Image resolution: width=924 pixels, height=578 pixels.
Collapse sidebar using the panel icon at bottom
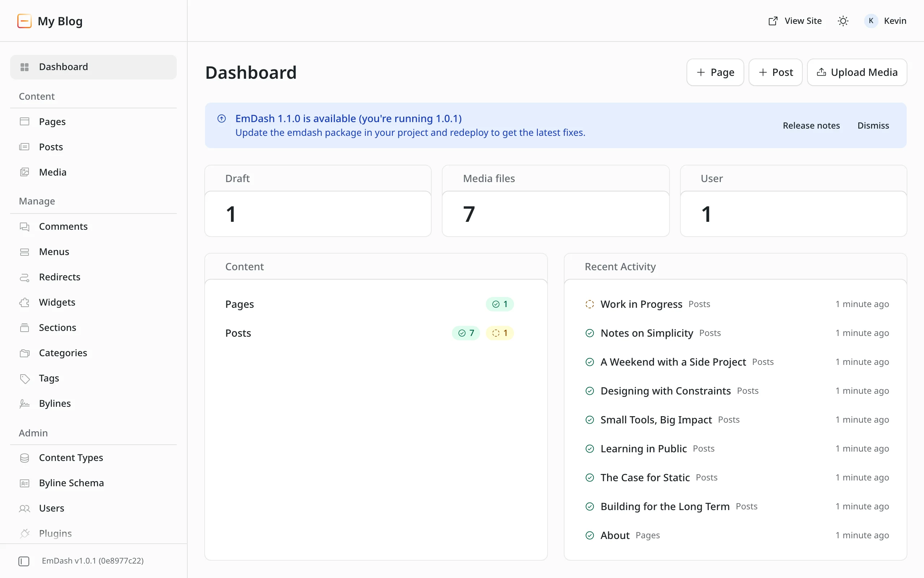coord(24,561)
